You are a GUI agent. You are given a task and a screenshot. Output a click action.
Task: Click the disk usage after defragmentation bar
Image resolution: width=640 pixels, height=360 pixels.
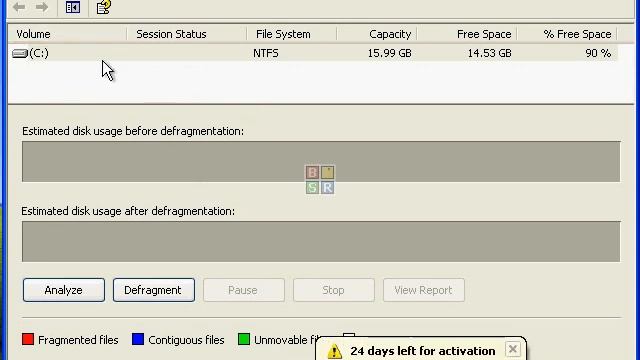321,242
